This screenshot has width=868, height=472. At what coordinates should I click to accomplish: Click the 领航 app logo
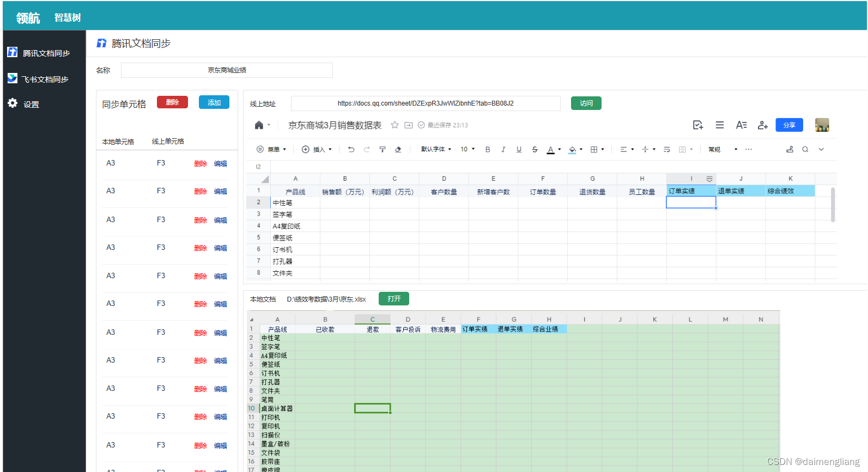[28, 18]
